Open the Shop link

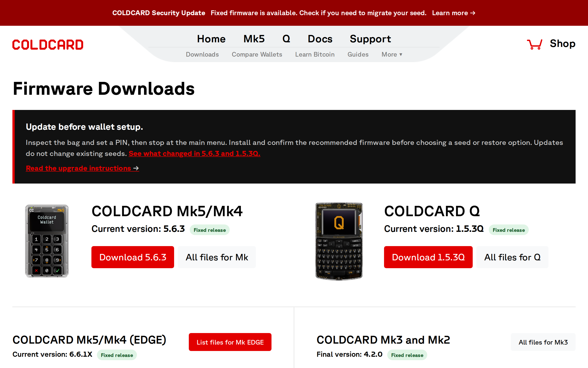[x=563, y=43]
